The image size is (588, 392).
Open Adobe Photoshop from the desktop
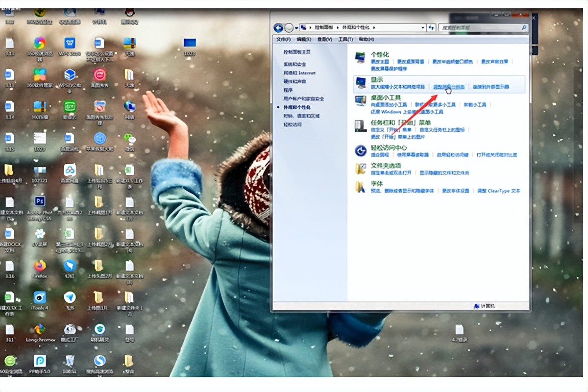(x=40, y=202)
